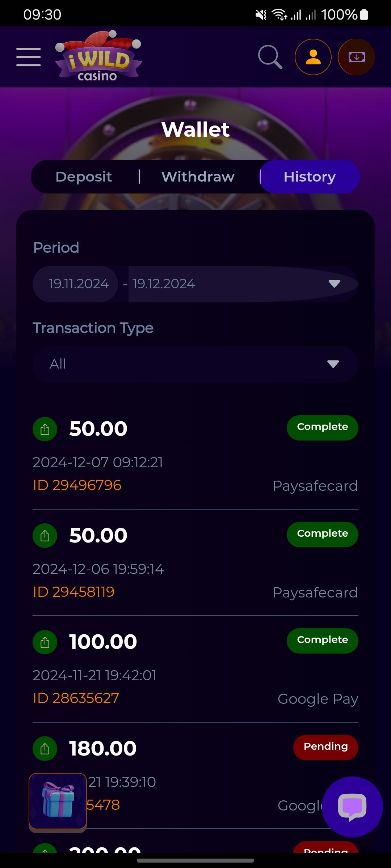The image size is (391, 868).
Task: Tap the green icon beside 100.00 transaction
Action: point(45,642)
